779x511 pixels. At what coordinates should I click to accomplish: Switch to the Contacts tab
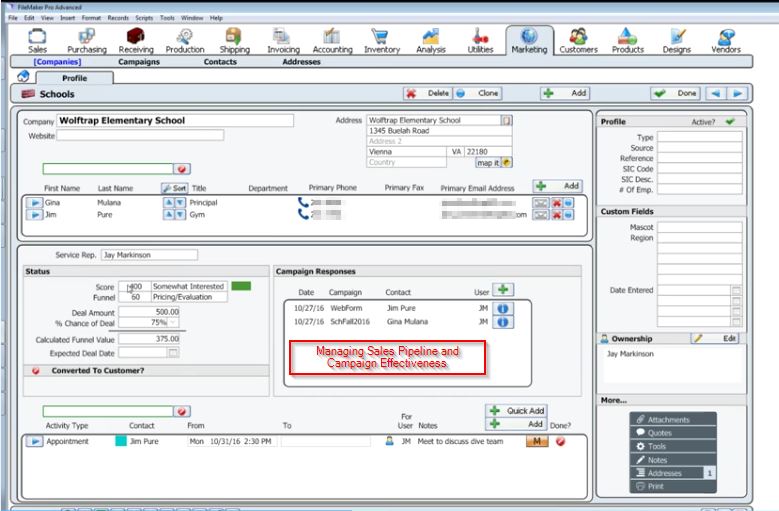coord(220,62)
